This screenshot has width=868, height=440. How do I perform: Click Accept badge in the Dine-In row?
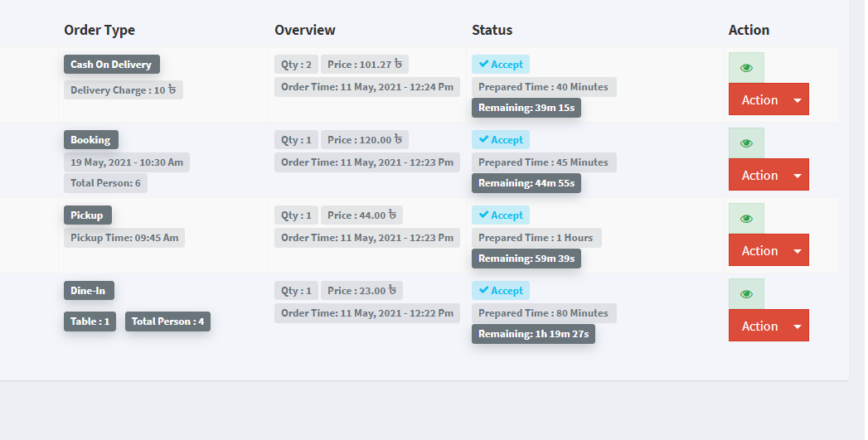pos(501,291)
